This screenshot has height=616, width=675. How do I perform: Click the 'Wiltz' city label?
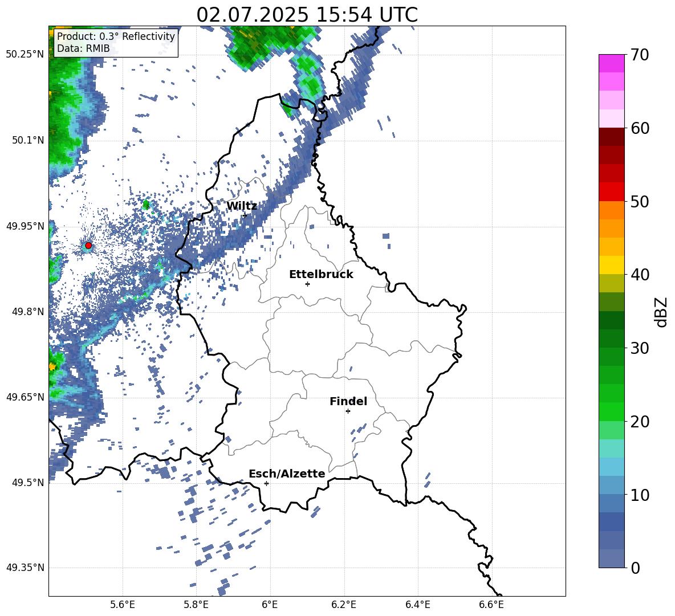tap(242, 206)
